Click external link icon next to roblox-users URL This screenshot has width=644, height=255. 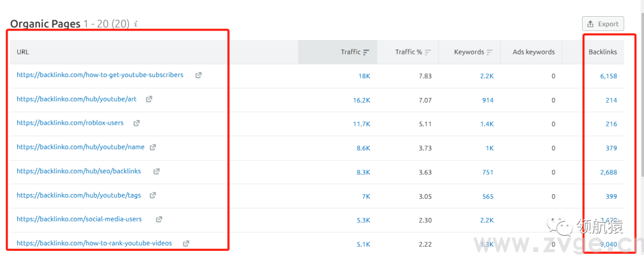[x=137, y=123]
